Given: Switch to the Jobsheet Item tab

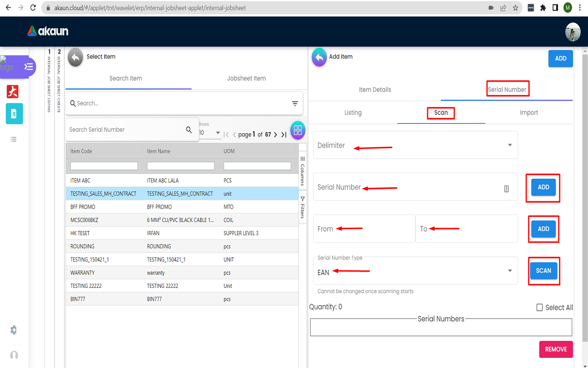Looking at the screenshot, I should click(x=246, y=79).
